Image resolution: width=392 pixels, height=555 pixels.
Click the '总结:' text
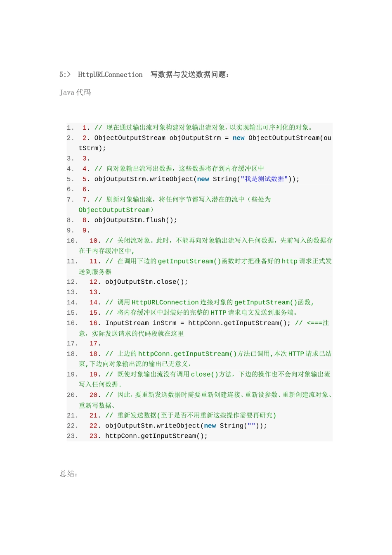(69, 474)
